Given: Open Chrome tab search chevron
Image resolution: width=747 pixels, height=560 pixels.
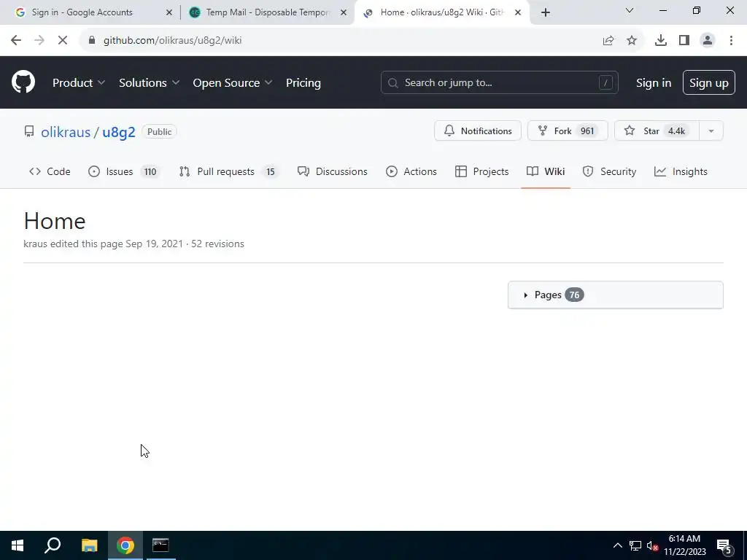Looking at the screenshot, I should (x=630, y=10).
